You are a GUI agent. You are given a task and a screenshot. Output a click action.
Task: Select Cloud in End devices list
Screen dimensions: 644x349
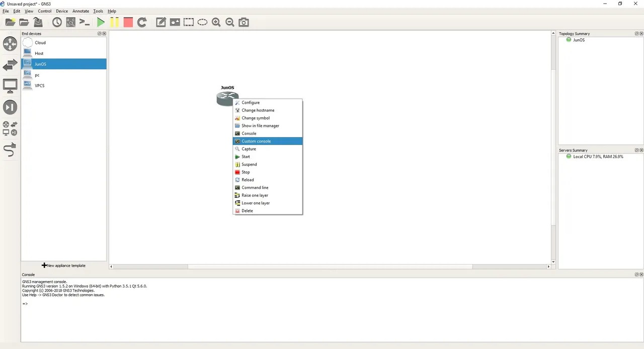tap(64, 43)
